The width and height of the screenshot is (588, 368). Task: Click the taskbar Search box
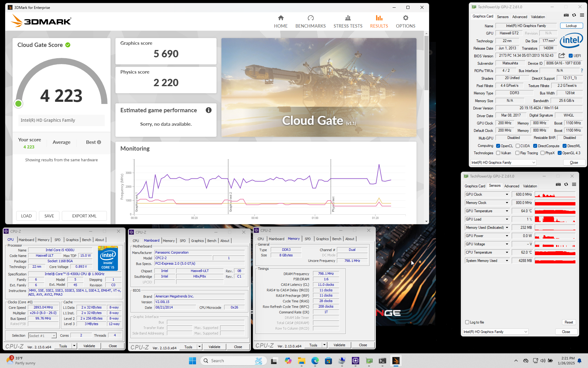coord(233,361)
